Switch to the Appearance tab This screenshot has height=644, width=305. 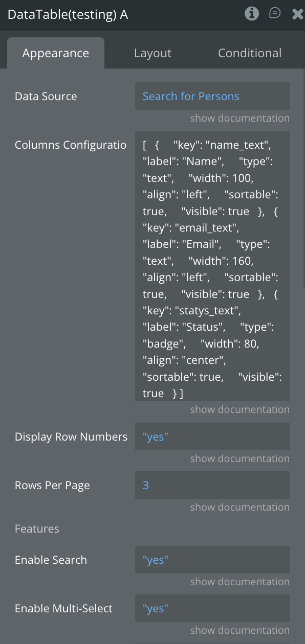56,53
